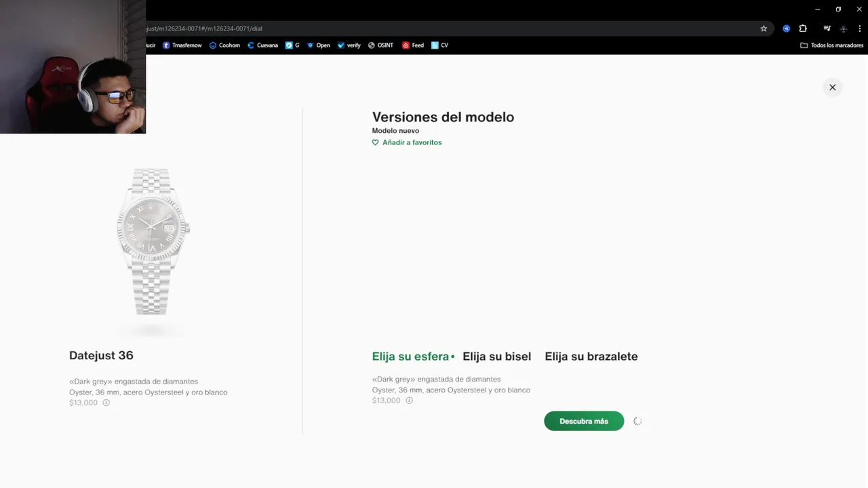
Task: Open the Feed bookmark
Action: tap(413, 45)
